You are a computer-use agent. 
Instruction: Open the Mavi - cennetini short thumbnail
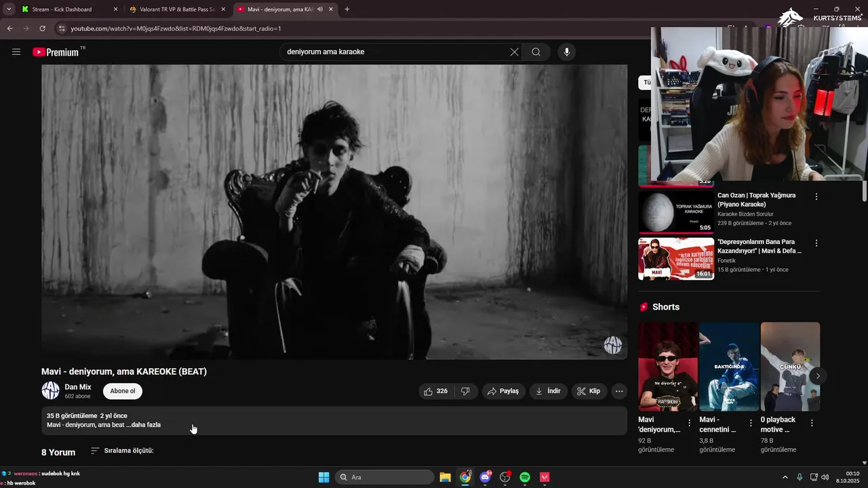tap(729, 367)
